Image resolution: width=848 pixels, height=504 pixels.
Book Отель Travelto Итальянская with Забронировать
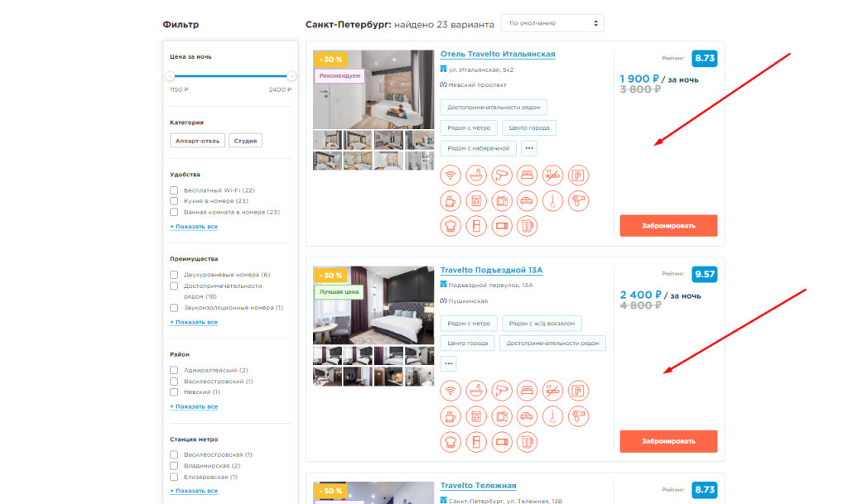668,226
